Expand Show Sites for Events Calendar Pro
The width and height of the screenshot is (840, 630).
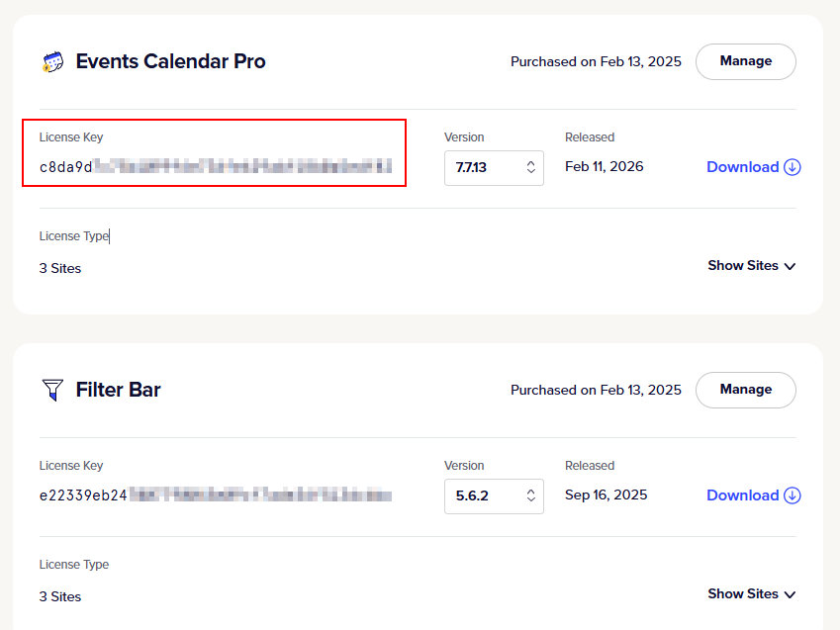point(751,266)
